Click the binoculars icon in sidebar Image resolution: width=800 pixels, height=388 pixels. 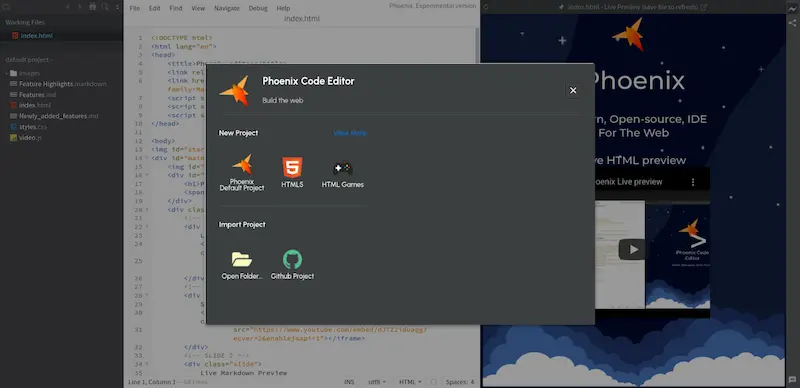tap(92, 7)
